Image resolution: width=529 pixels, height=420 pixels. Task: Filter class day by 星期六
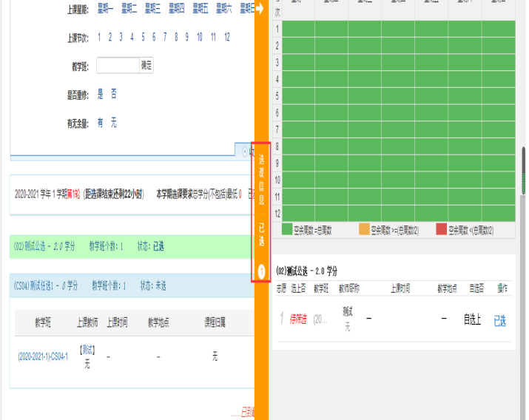224,8
